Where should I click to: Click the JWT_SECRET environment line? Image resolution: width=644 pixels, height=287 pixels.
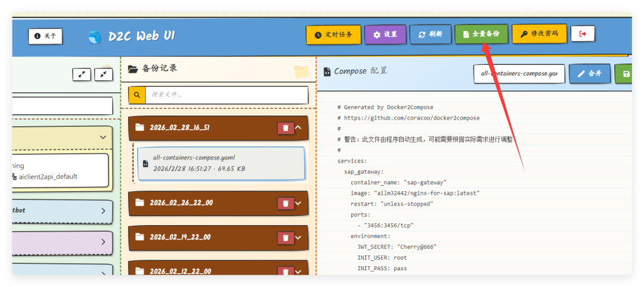click(x=397, y=247)
